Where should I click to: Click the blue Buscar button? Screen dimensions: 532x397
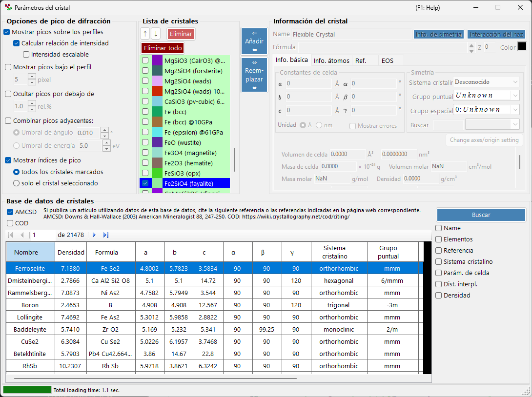481,215
